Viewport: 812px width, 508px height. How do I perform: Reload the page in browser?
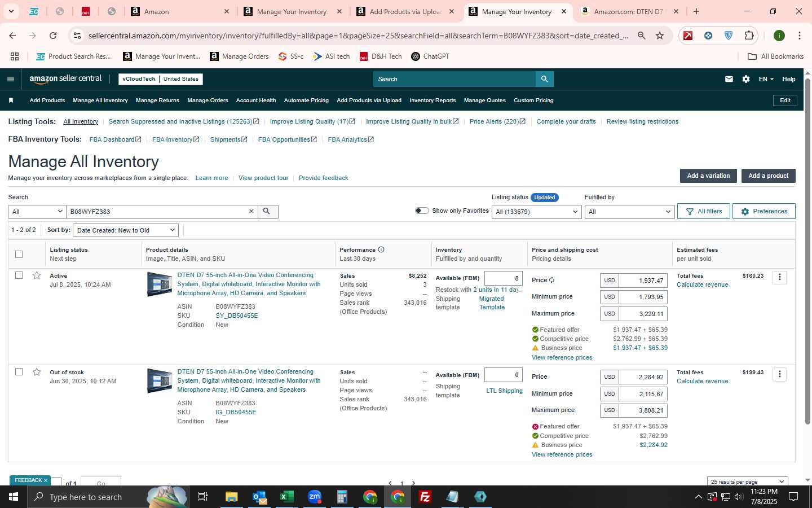pyautogui.click(x=53, y=36)
